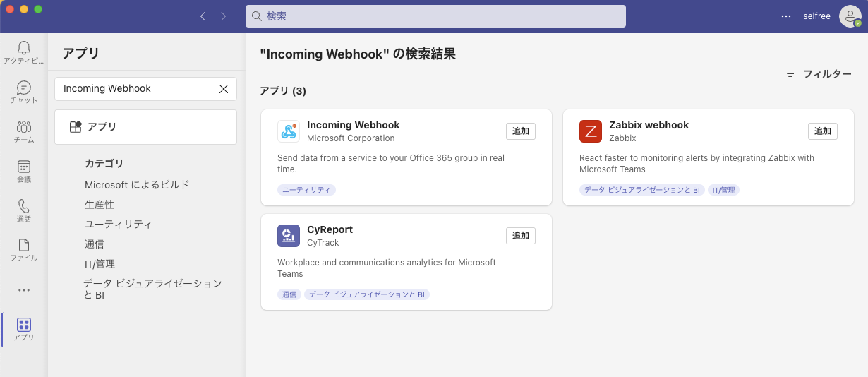The width and height of the screenshot is (868, 377).
Task: Click データ ビジュアライゼーション tag on CyReport card
Action: 367,294
